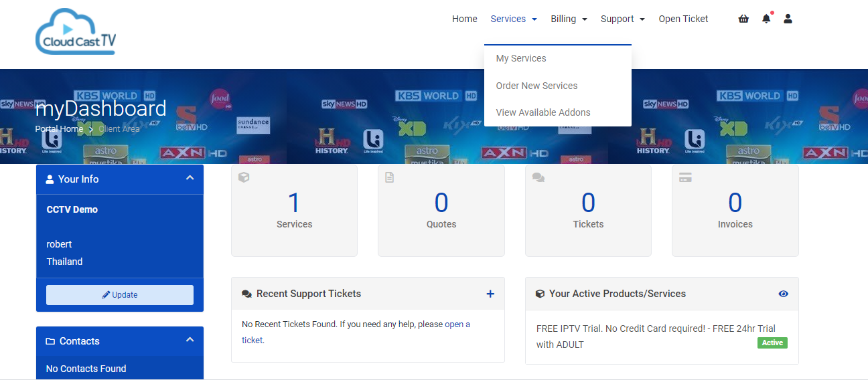Click the Cloud Cast TV logo
The image size is (868, 380).
pos(76,31)
